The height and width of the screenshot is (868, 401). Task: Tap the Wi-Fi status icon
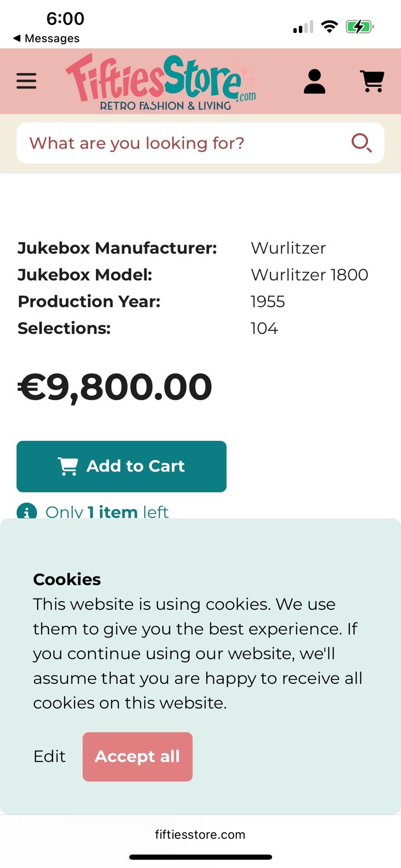pos(330,27)
